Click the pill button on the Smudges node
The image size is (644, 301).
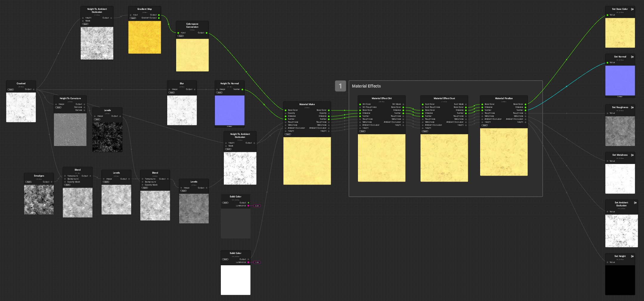pyautogui.click(x=29, y=182)
